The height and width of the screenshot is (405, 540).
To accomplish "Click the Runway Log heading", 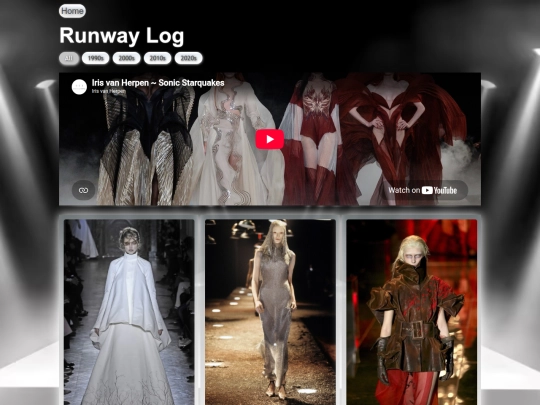I will pos(122,35).
